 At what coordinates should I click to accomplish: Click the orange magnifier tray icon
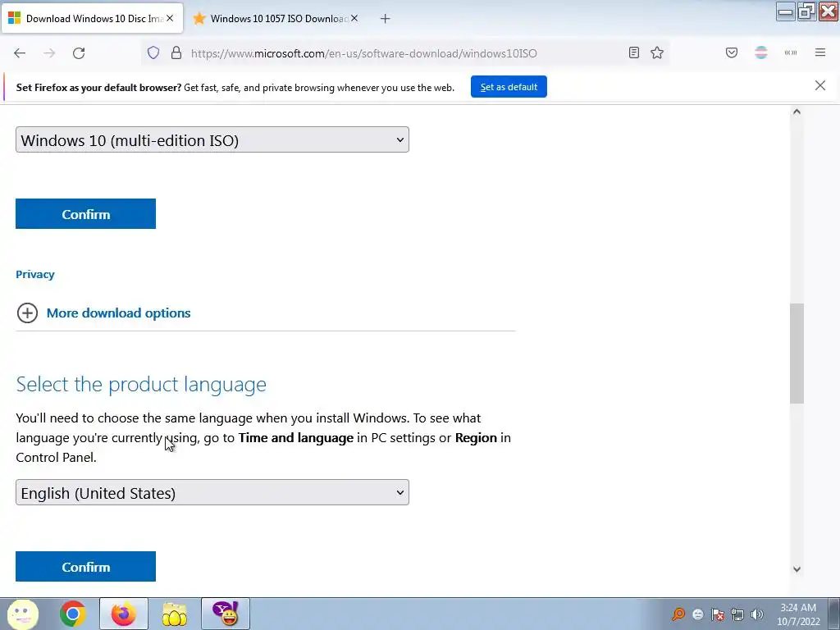coord(678,614)
